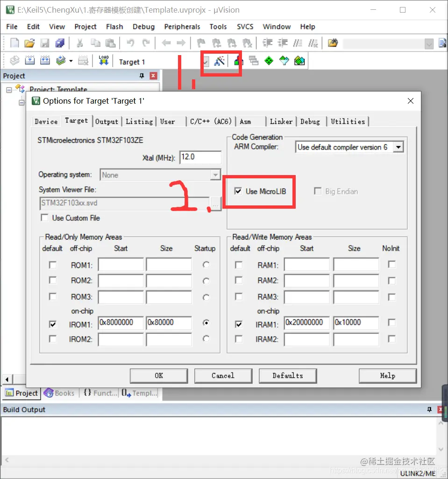The image size is (448, 479).
Task: Open a file via folder icon
Action: (29, 43)
